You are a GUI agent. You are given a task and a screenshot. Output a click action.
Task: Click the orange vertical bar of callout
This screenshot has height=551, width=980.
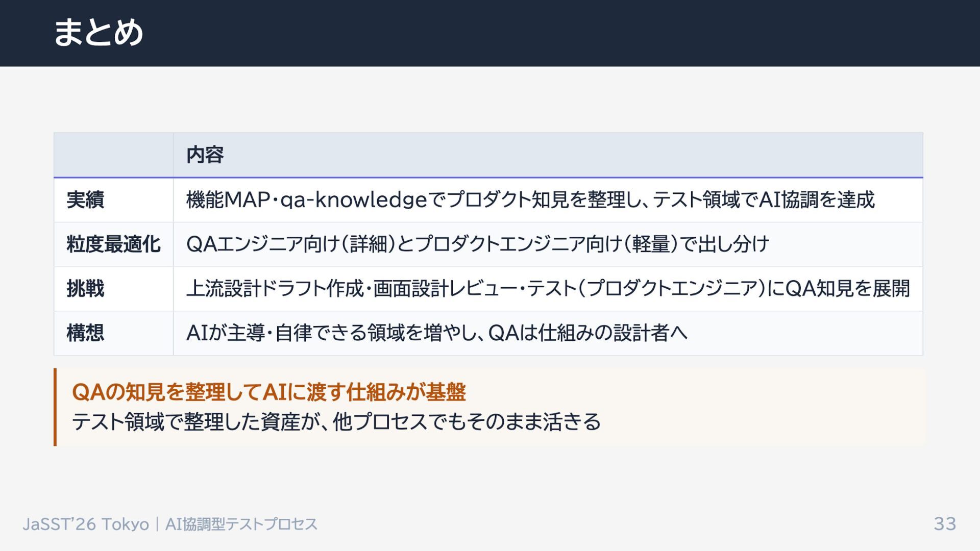pos(55,407)
